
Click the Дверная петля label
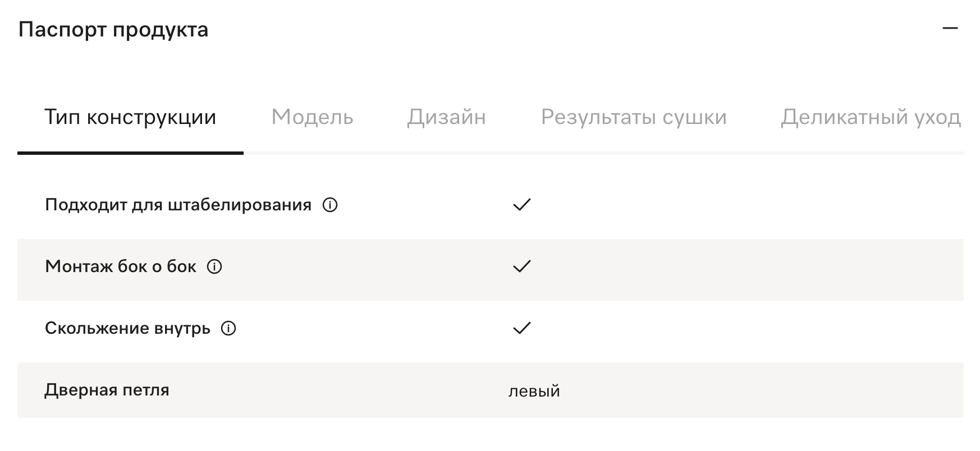coord(107,390)
